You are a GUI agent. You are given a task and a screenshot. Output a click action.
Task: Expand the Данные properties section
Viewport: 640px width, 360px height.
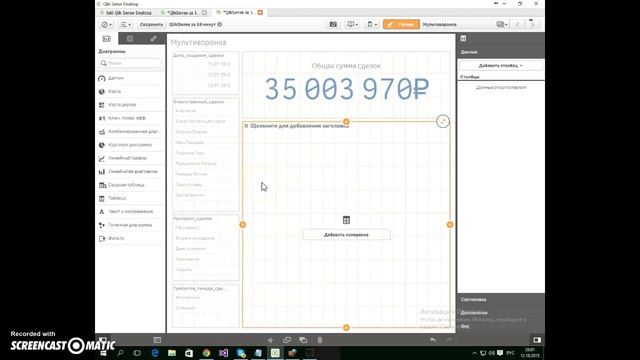coord(501,52)
